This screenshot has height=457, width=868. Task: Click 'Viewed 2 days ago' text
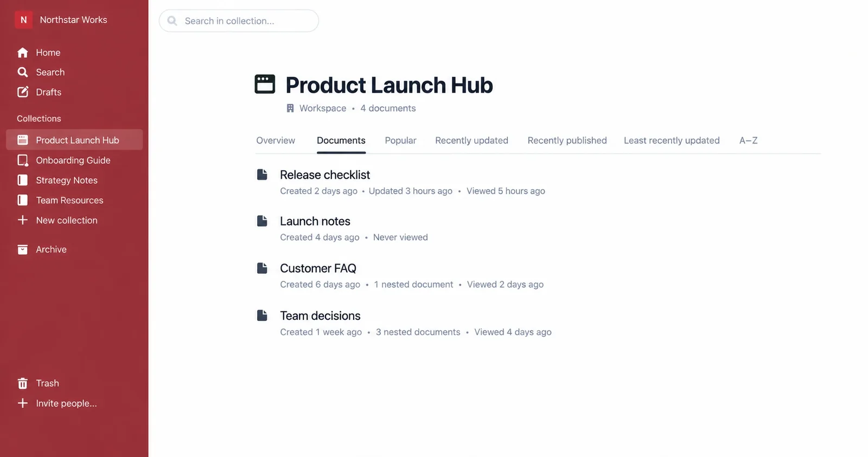505,285
